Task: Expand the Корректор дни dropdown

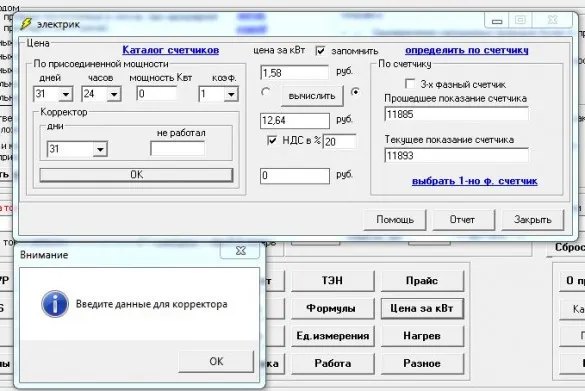Action: click(x=100, y=149)
